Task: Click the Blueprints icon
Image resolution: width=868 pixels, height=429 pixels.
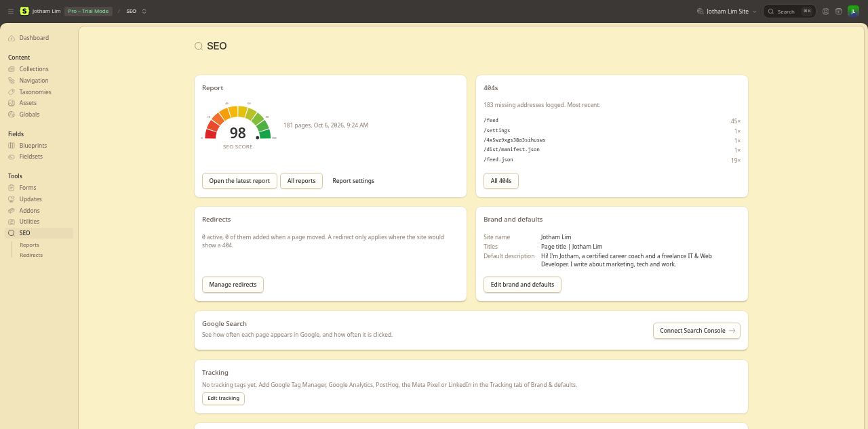Action: (12, 146)
